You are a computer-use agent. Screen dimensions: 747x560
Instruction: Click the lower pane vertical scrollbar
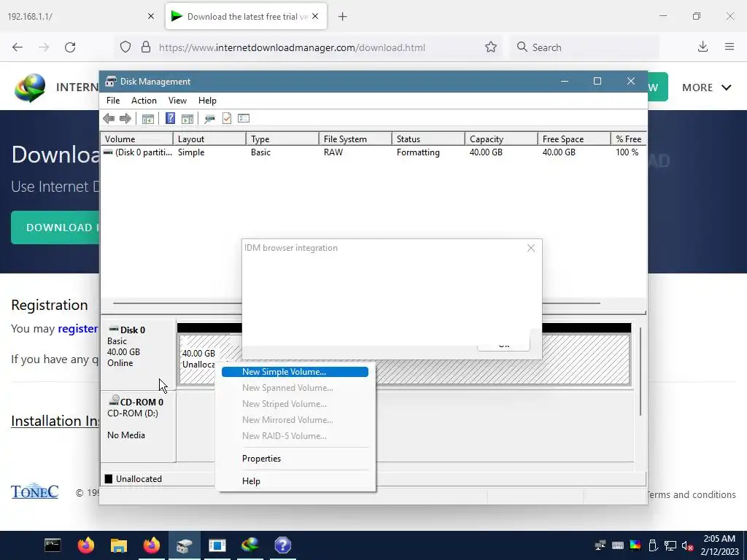coord(640,371)
